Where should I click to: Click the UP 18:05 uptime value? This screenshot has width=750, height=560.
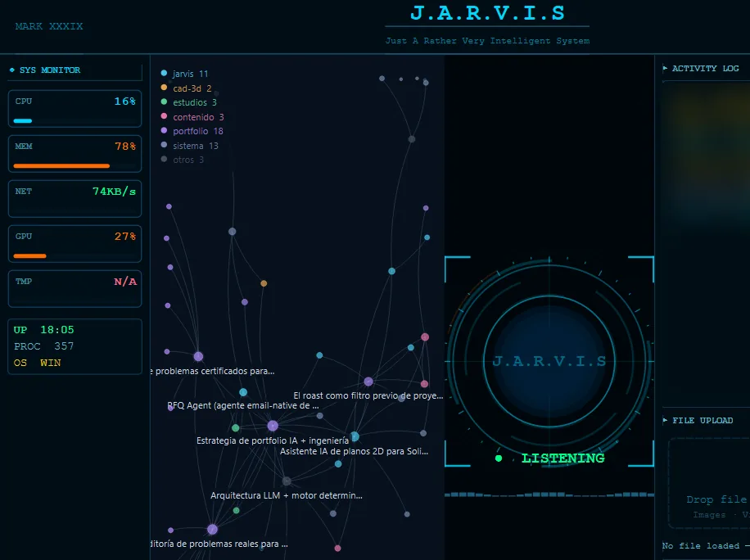pyautogui.click(x=44, y=330)
